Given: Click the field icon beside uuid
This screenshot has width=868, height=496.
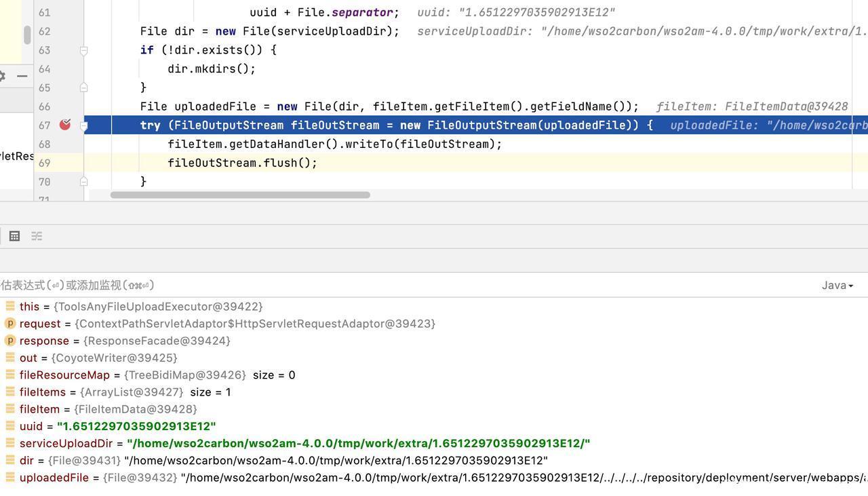Looking at the screenshot, I should 10,425.
